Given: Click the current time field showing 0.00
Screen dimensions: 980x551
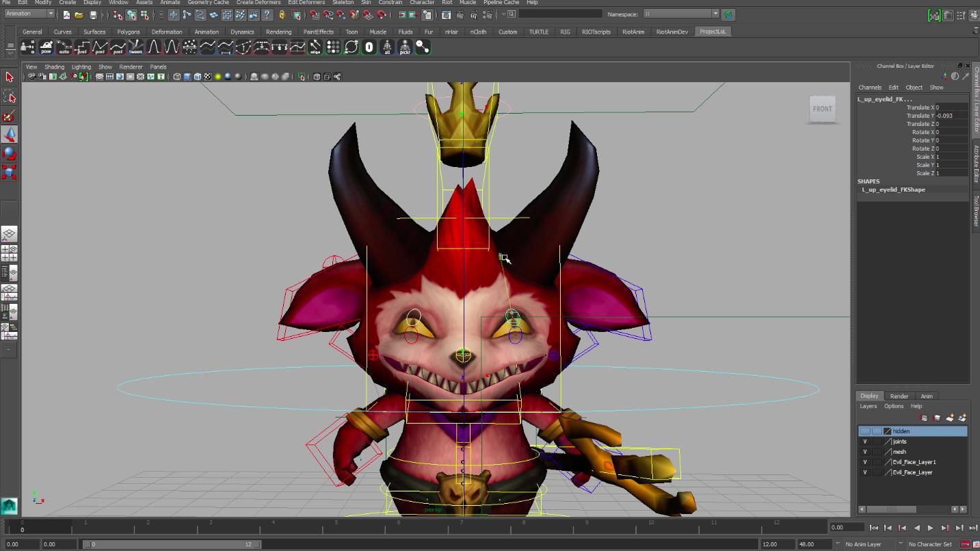Looking at the screenshot, I should [x=847, y=528].
